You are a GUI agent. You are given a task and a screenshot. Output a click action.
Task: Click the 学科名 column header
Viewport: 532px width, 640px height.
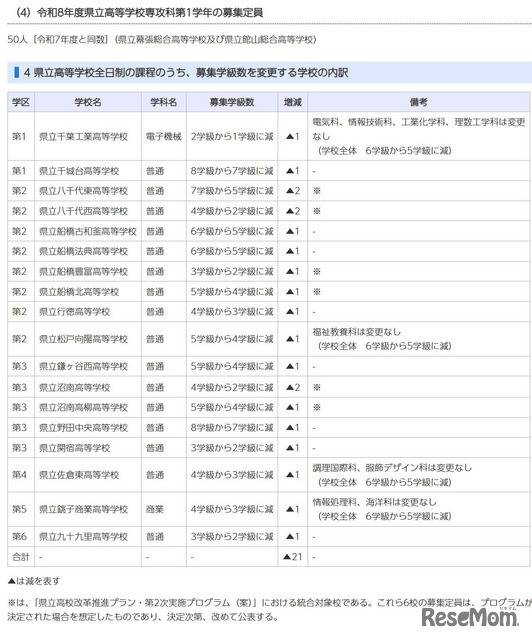[x=164, y=102]
